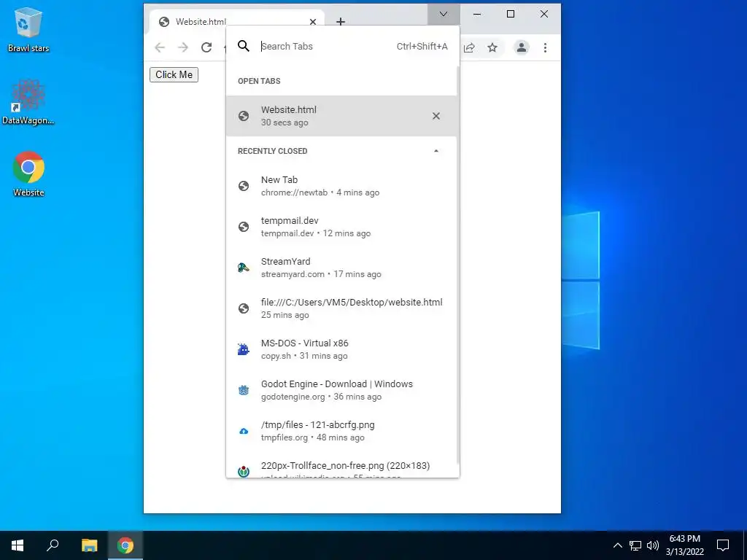Click the tmpfiles cloud favicon
The image size is (747, 560).
[x=244, y=432]
